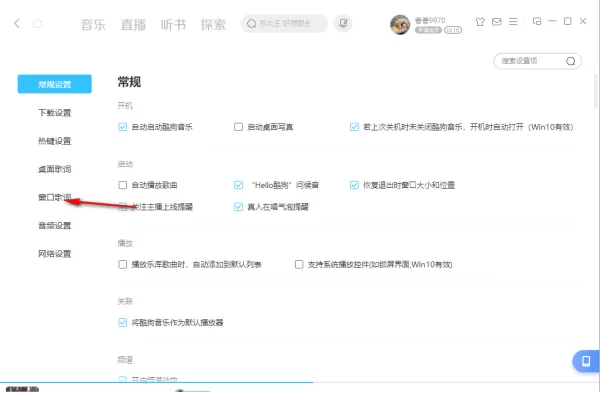Open the 探索 tab
This screenshot has height=393, width=600.
coord(213,24)
